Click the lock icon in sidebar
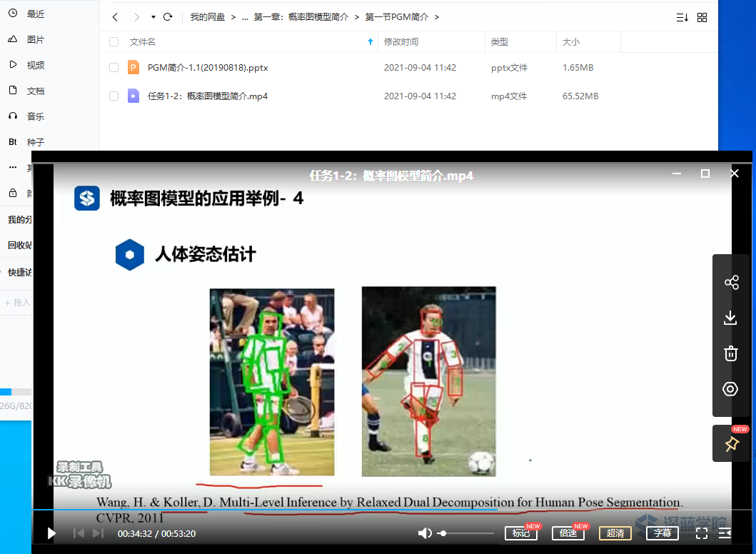The image size is (756, 554). click(13, 193)
